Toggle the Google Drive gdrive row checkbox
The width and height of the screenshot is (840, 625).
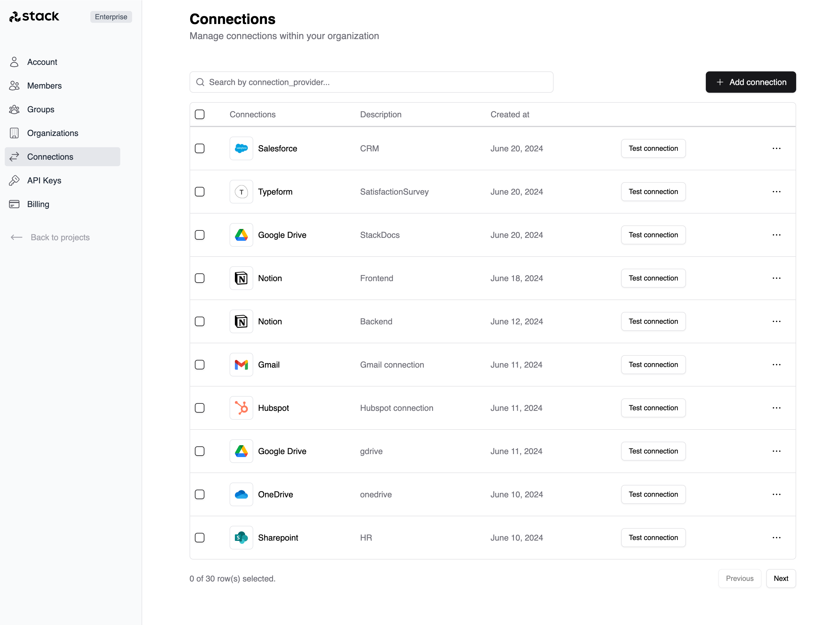200,451
